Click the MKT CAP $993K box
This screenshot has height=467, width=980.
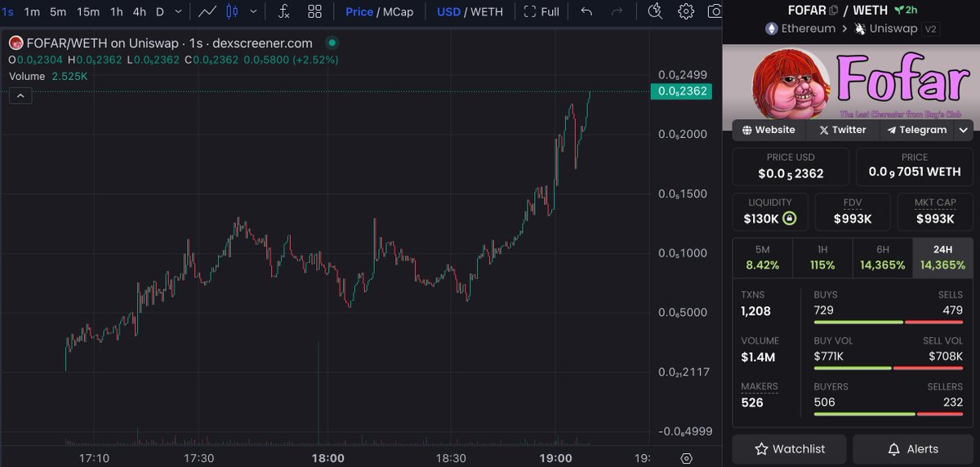point(935,212)
